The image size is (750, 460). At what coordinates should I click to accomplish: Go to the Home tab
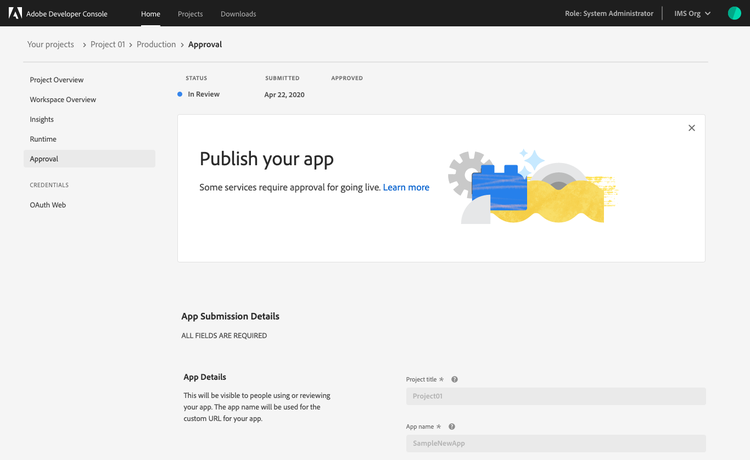tap(150, 14)
